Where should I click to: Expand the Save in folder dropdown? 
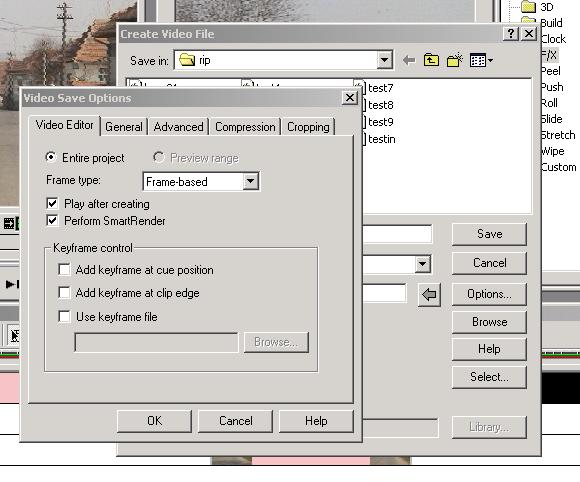point(385,60)
